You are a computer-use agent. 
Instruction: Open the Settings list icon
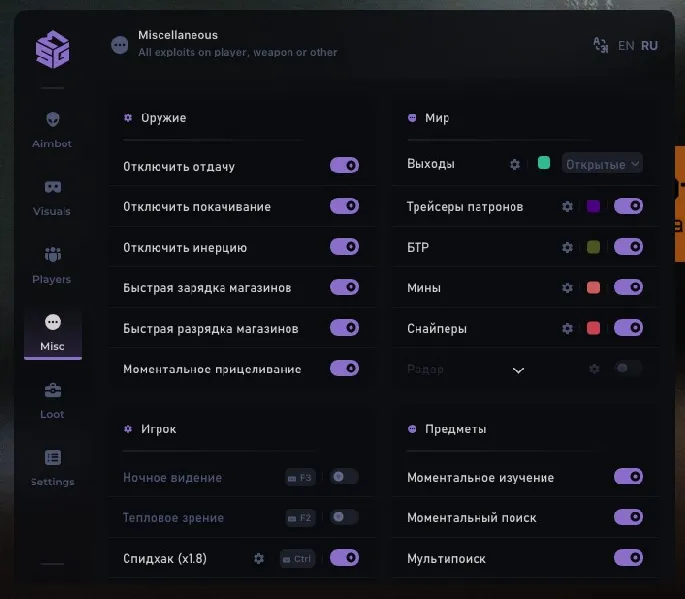(x=53, y=458)
